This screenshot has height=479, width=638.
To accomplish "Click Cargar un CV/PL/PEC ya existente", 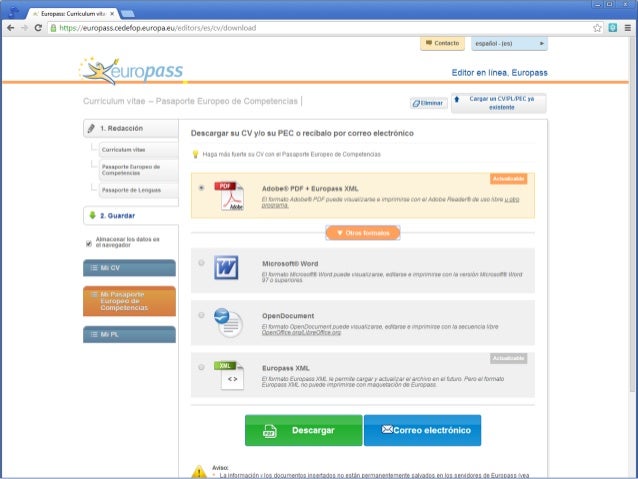I will tap(499, 103).
